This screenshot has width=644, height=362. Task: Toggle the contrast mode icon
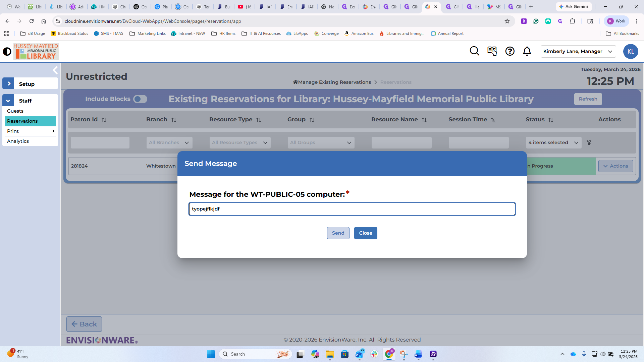pos(7,52)
